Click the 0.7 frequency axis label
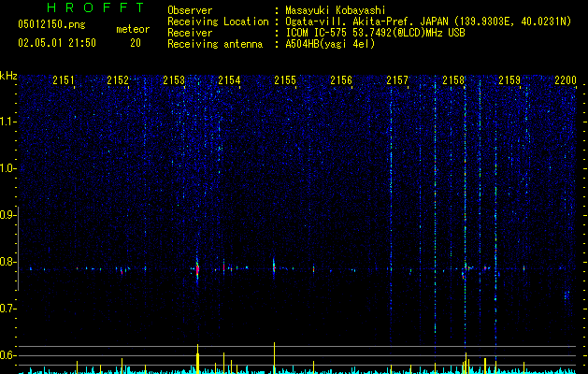 [x=8, y=309]
